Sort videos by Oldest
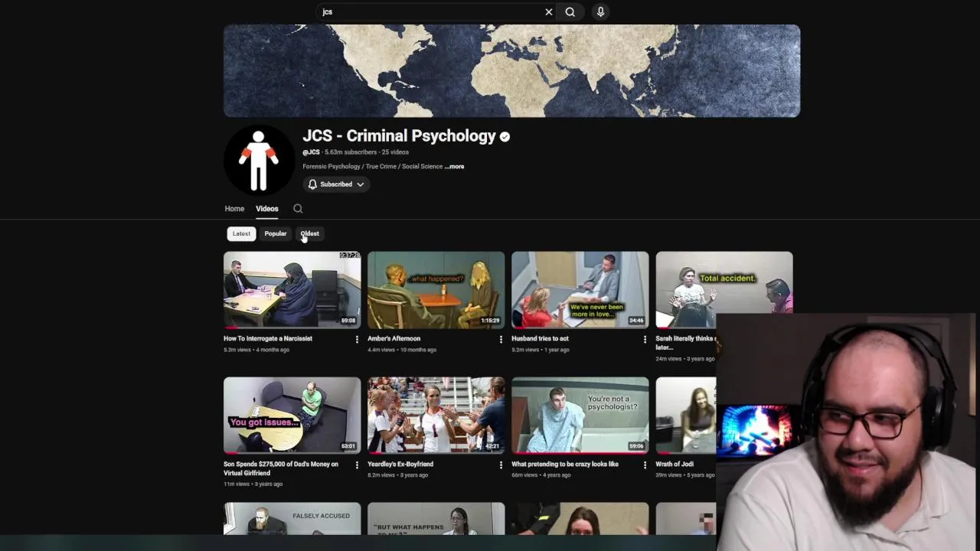980x551 pixels. [x=309, y=233]
